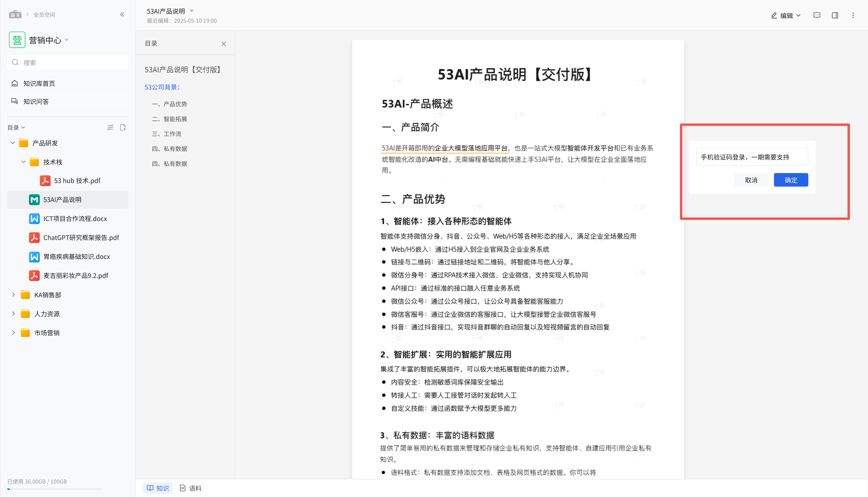Screen dimensions: 868x497
Task: Expand the KA销售部 folder
Action: [x=13, y=295]
